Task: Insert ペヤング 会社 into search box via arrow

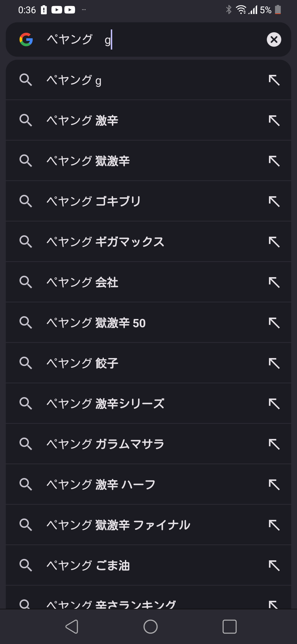Action: point(274,282)
